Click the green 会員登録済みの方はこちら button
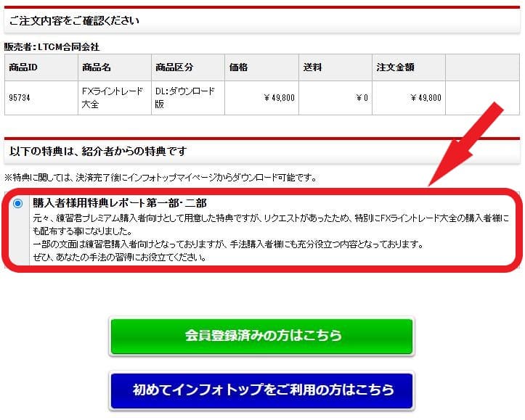The image size is (525, 420). [261, 336]
